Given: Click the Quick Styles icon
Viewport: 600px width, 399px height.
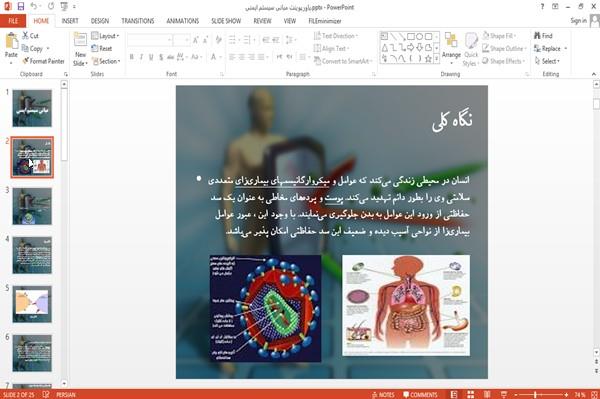Looking at the screenshot, I should point(471,41).
